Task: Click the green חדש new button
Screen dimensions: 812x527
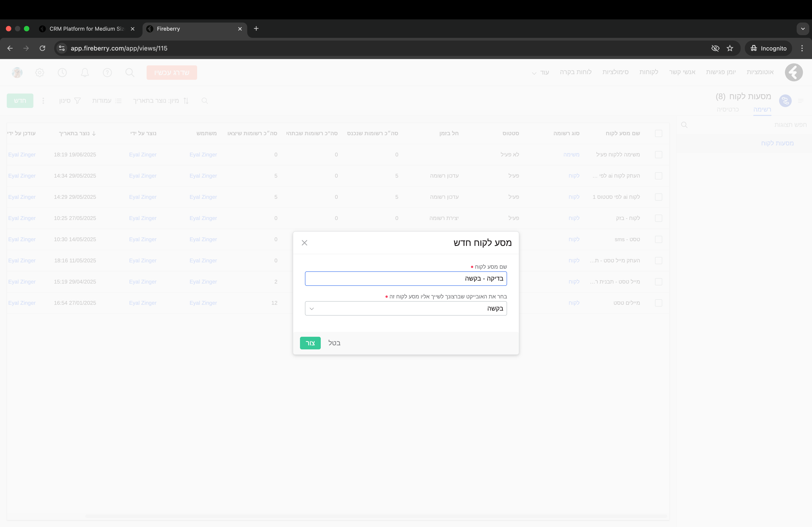Action: tap(20, 101)
